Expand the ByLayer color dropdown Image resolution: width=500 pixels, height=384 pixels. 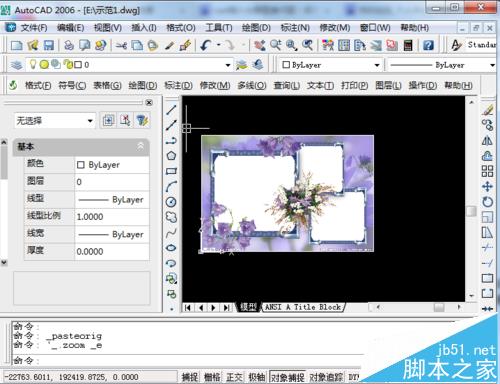click(377, 65)
